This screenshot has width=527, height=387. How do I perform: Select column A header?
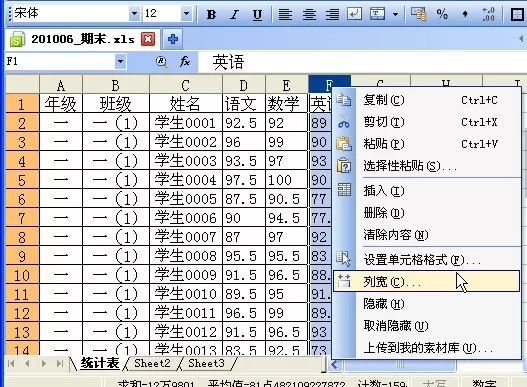(x=61, y=85)
